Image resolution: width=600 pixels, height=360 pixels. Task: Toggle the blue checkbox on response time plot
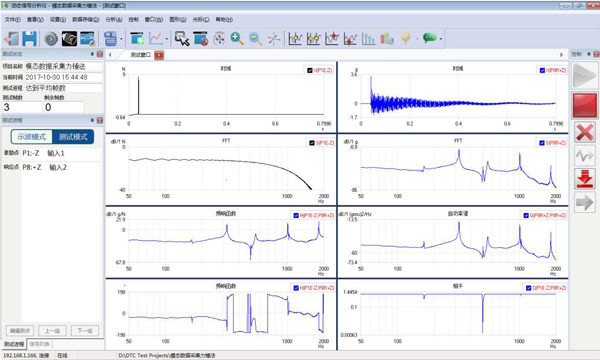tap(542, 70)
